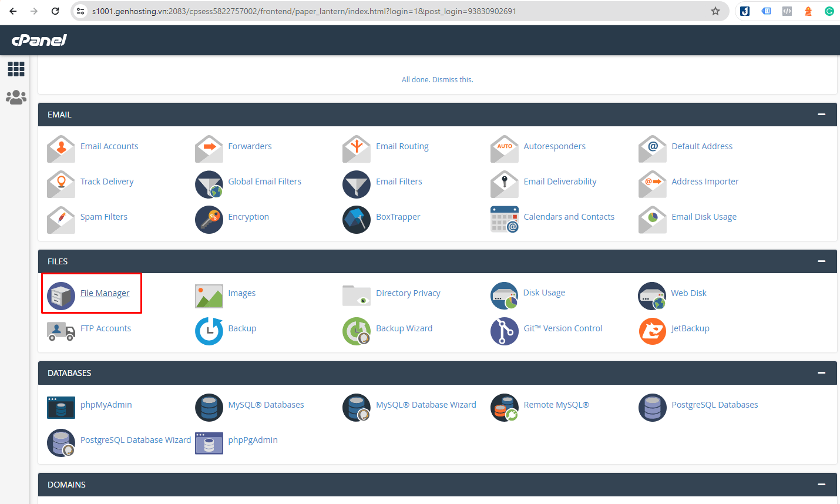Click the cPanel logo in header
This screenshot has width=840, height=504.
(39, 40)
